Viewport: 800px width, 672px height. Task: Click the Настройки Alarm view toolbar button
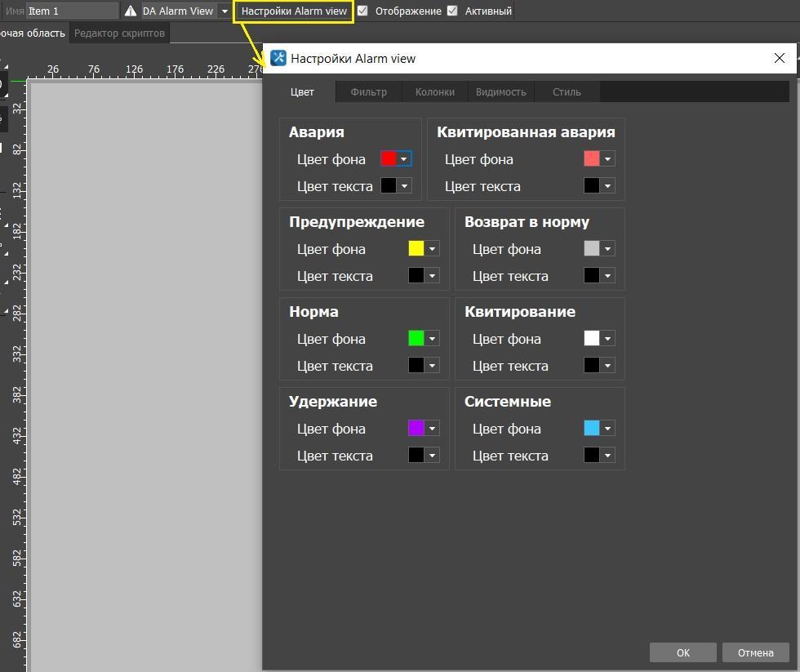[294, 11]
